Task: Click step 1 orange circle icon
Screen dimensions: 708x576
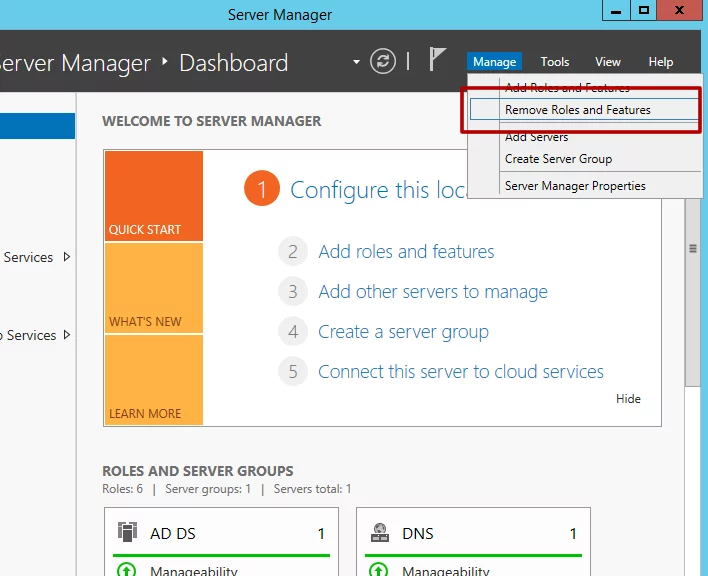Action: point(261,189)
